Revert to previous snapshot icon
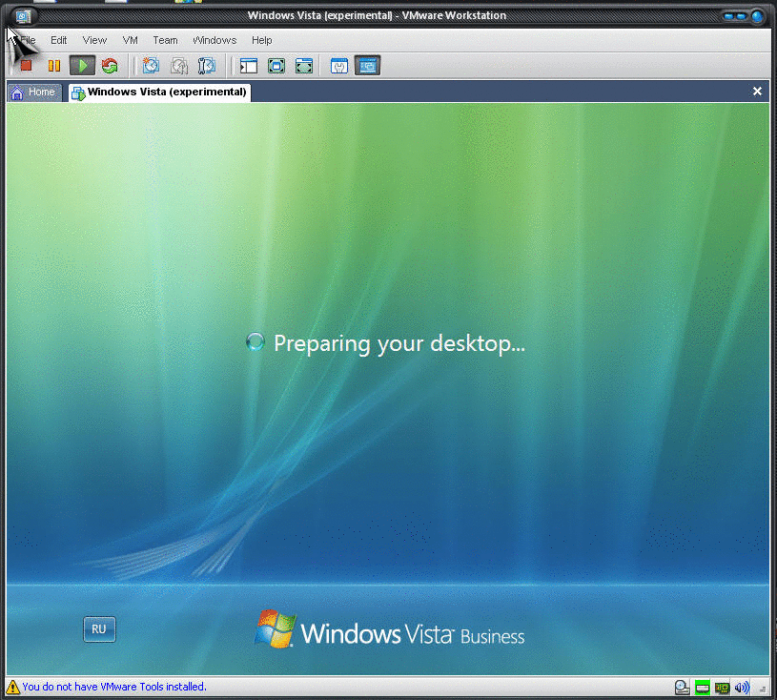777x700 pixels. coord(179,66)
